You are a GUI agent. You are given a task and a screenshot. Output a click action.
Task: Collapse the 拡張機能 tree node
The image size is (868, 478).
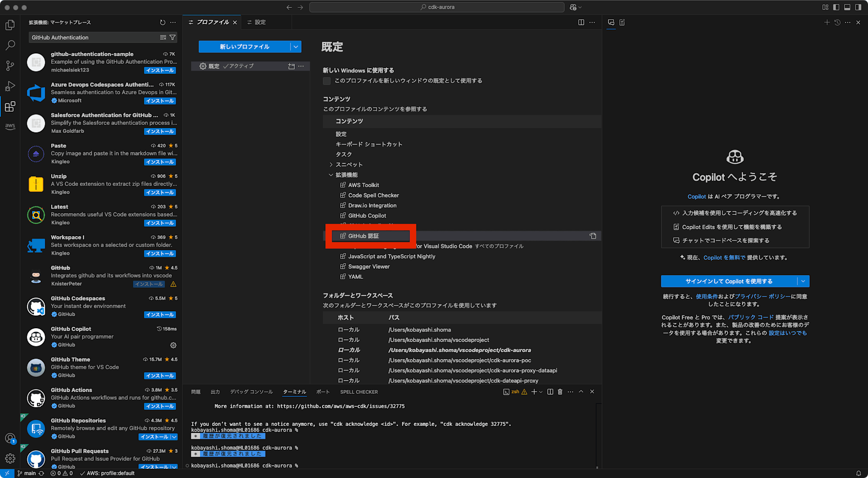tap(331, 175)
